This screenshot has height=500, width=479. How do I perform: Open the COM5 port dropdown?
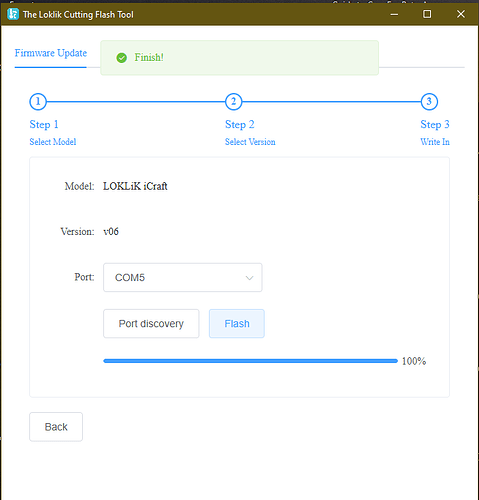click(x=183, y=277)
